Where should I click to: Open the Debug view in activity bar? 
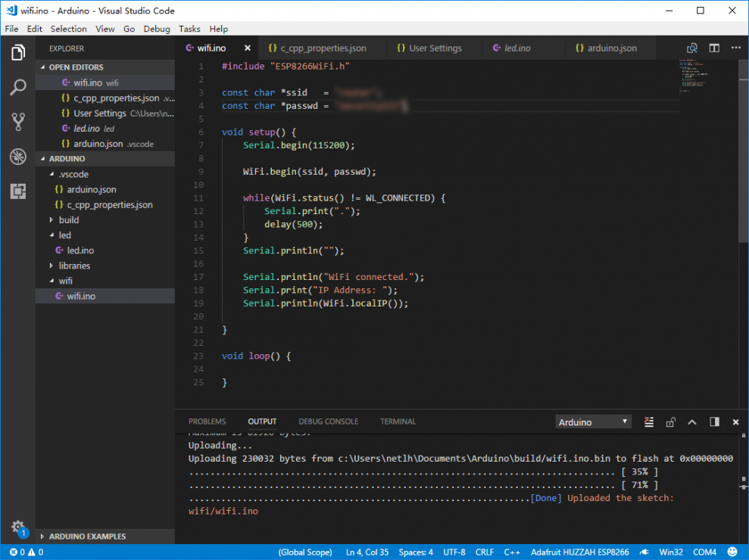18,157
